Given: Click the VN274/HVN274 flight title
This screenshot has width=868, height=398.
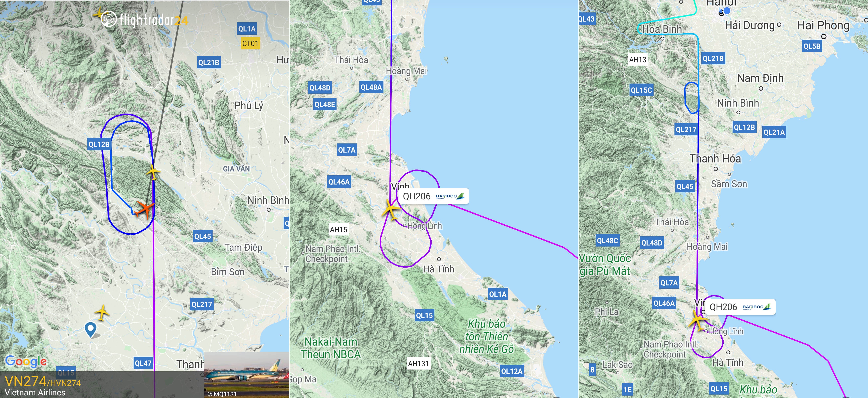Looking at the screenshot, I should point(43,382).
